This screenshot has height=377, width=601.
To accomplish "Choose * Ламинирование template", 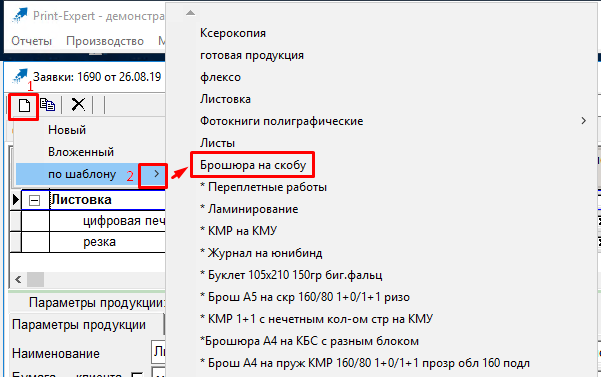I will click(249, 209).
